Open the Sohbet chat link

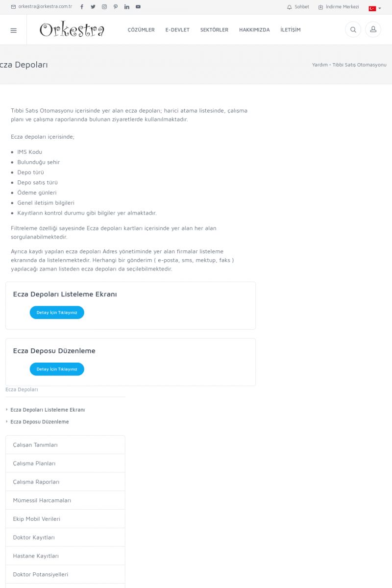298,7
